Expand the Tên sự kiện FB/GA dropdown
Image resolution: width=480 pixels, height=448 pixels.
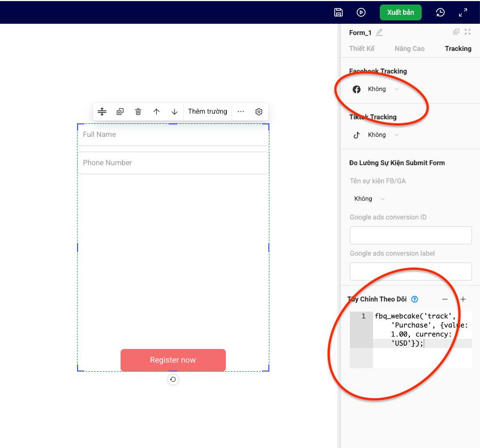tap(368, 199)
